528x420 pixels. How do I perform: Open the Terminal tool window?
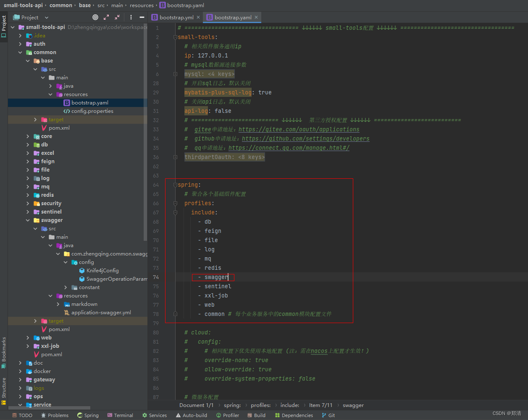[120, 415]
